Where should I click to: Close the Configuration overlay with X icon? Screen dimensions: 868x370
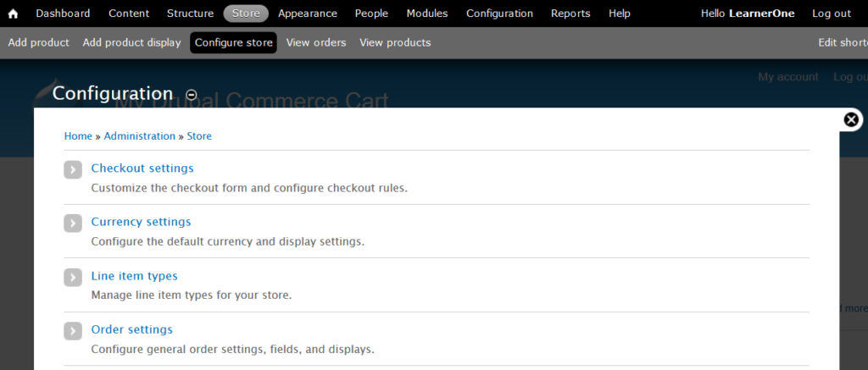point(851,119)
